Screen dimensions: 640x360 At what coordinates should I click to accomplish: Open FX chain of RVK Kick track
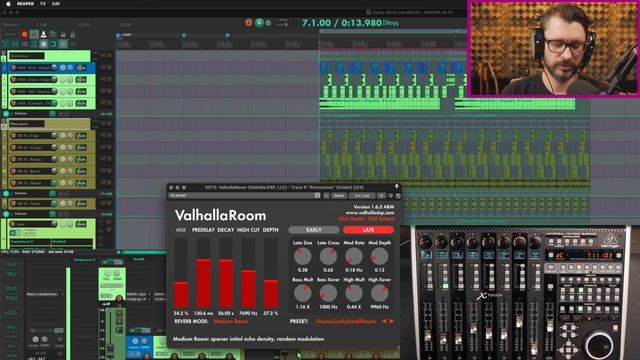pyautogui.click(x=81, y=67)
